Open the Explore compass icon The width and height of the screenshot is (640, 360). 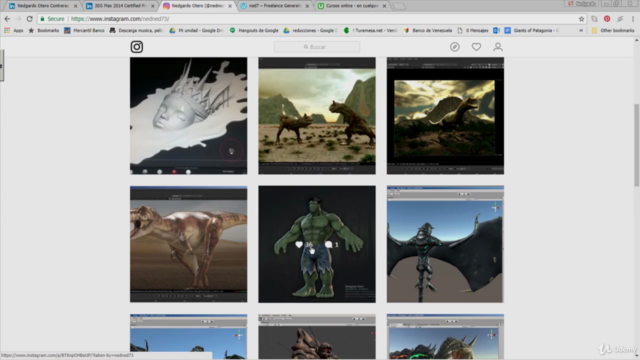455,47
